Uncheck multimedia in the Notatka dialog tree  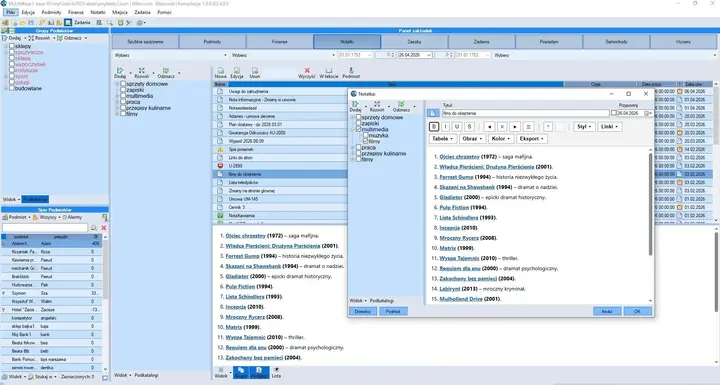pos(359,130)
